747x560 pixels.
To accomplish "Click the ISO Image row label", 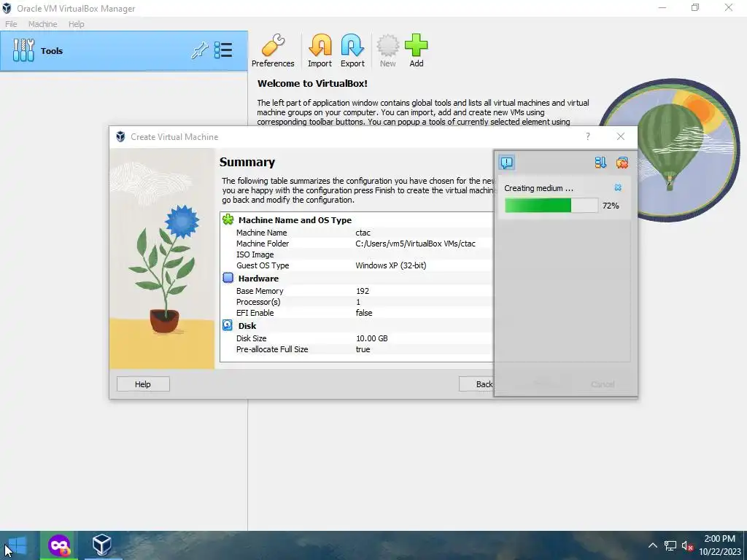I will click(x=255, y=254).
